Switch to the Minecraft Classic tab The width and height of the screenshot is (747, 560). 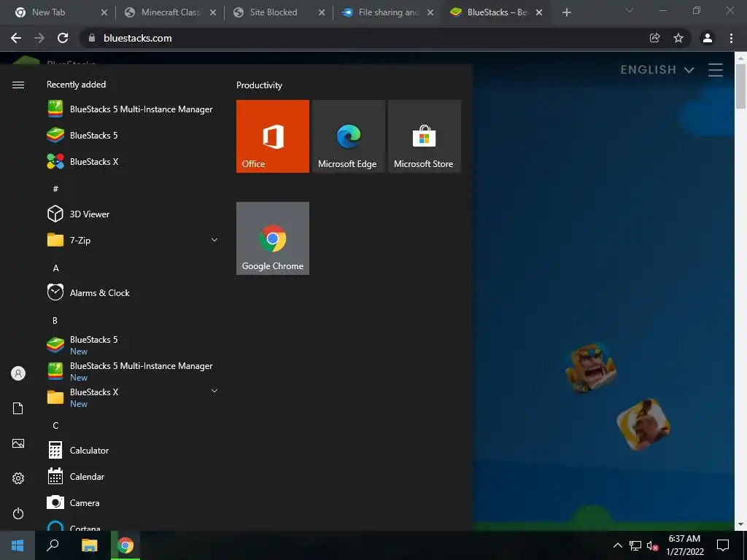tap(170, 12)
